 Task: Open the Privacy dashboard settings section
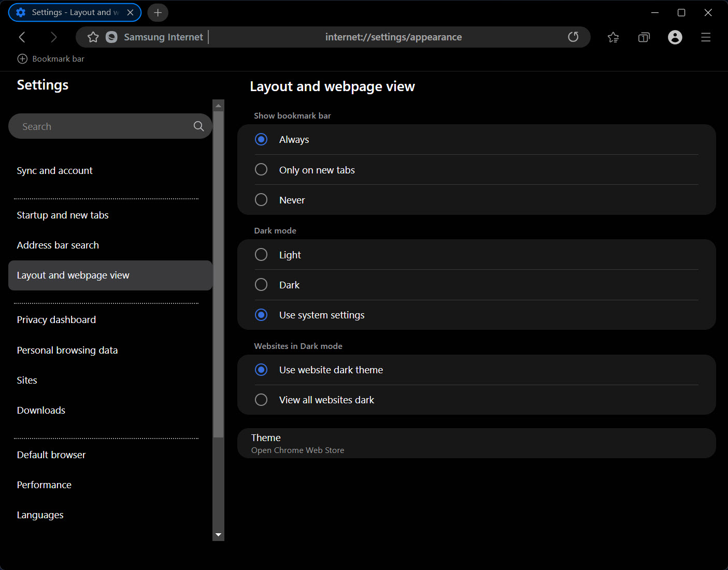point(56,320)
